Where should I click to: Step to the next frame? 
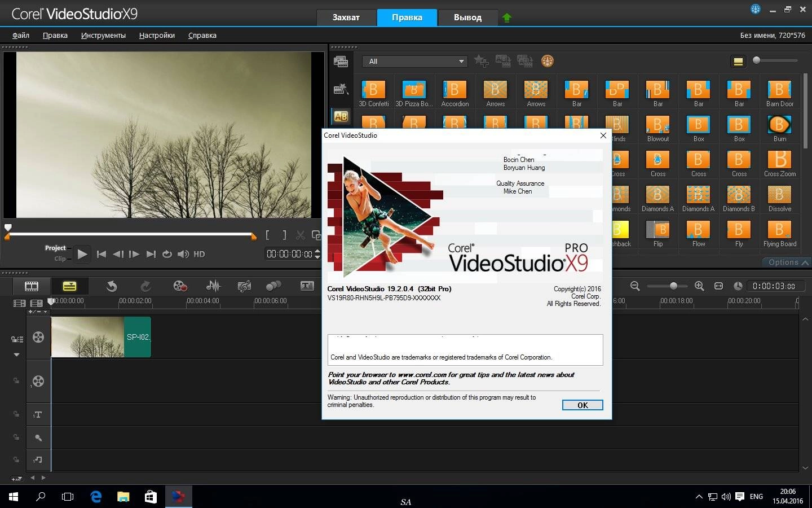coord(134,254)
